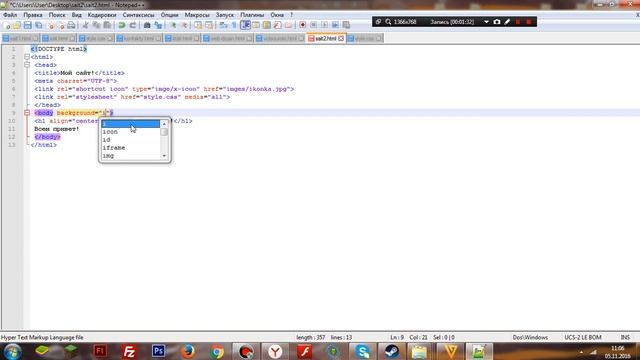Open the Макросы menu

tap(197, 15)
